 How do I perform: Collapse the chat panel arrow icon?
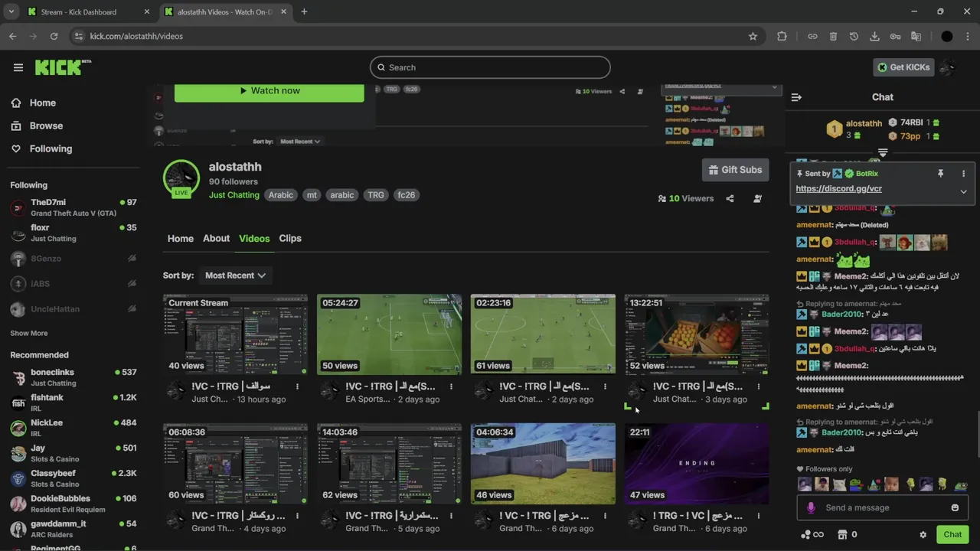point(796,97)
